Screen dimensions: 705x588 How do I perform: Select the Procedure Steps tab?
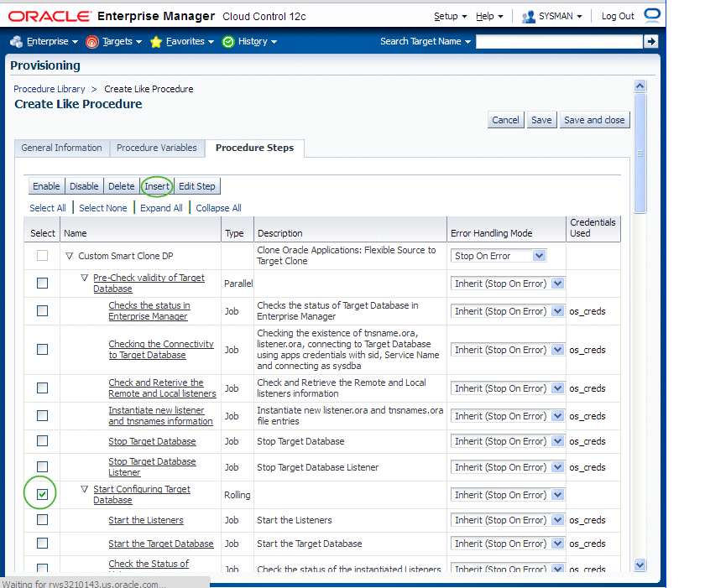click(254, 148)
